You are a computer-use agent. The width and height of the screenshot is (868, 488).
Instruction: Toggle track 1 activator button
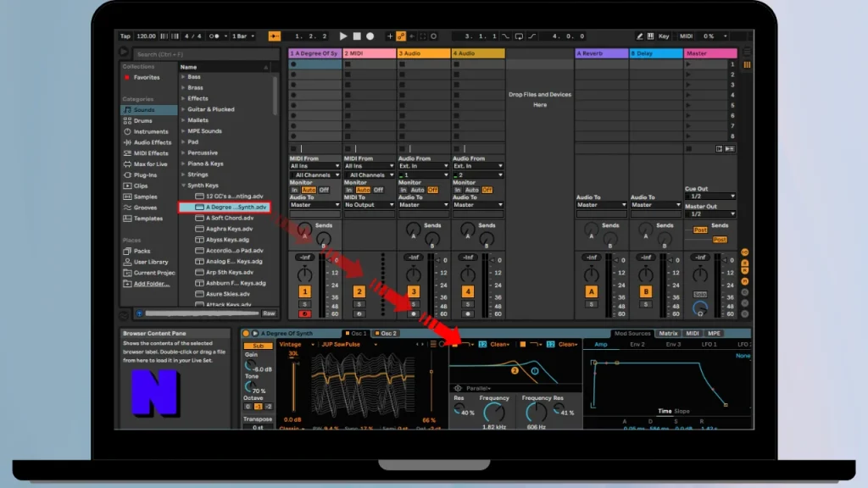click(x=304, y=291)
